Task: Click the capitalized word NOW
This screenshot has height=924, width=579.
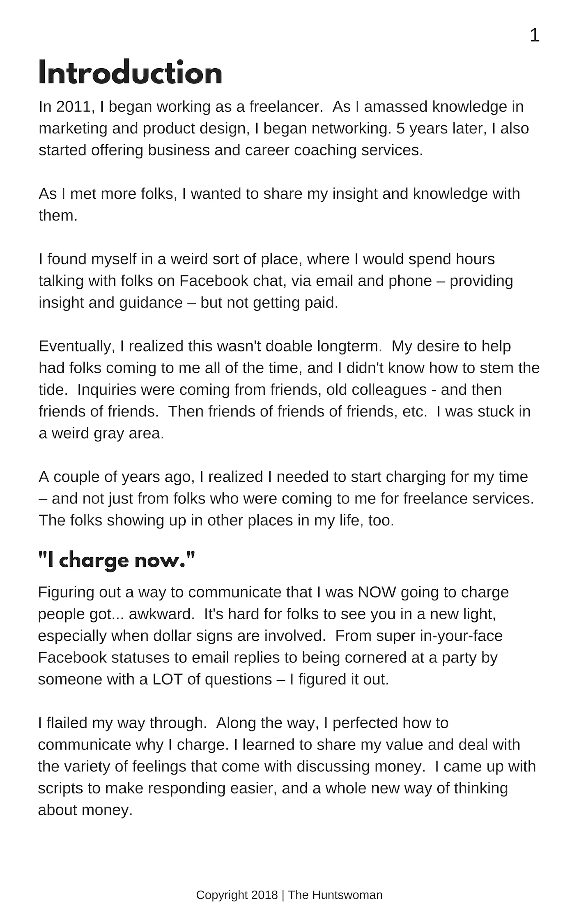Action: [377, 592]
